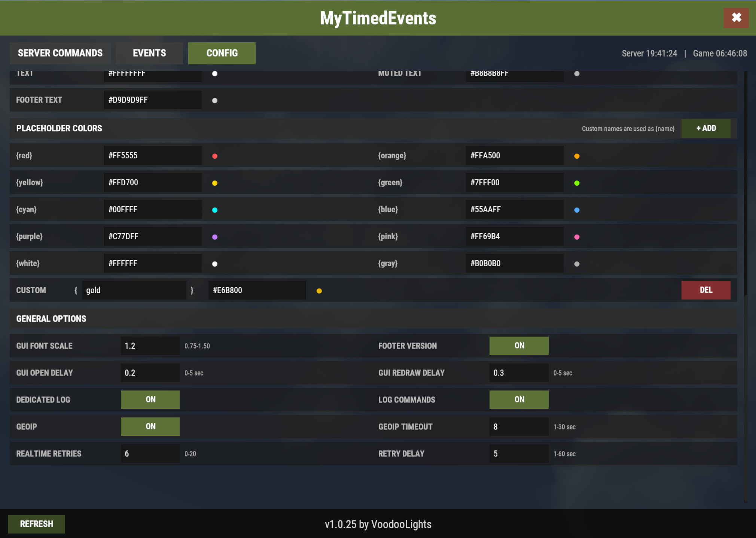Delete the custom gold color entry
Viewport: 756px width, 538px height.
coord(706,290)
